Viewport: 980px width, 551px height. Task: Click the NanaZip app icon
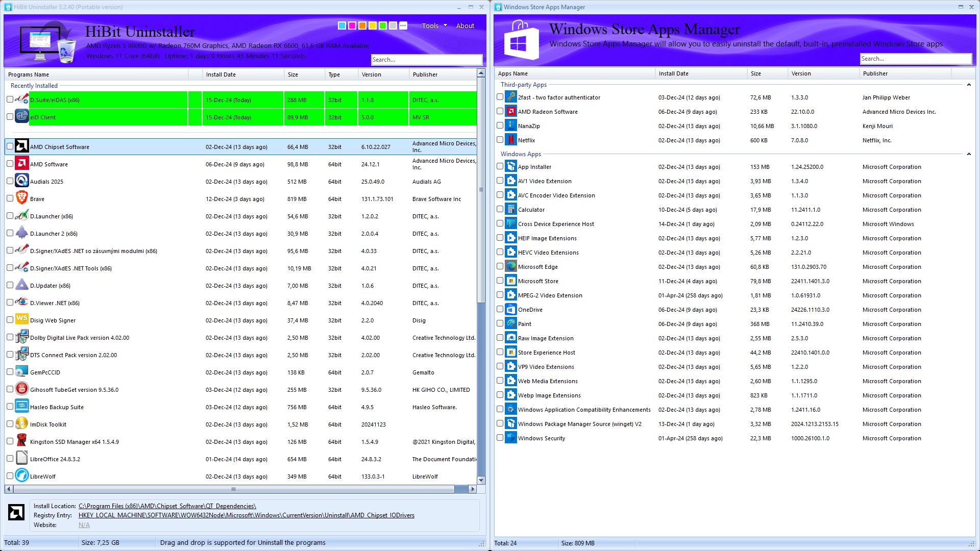[511, 126]
